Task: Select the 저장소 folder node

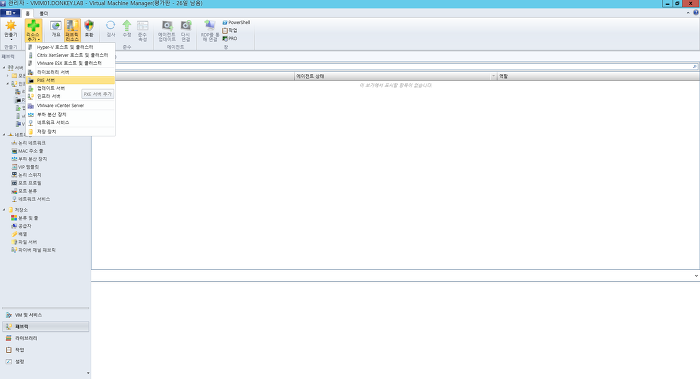Action: point(18,210)
